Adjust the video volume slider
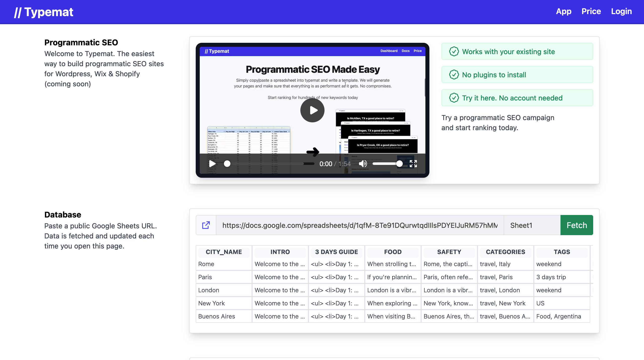Viewport: 644px width, 360px height. [x=387, y=164]
